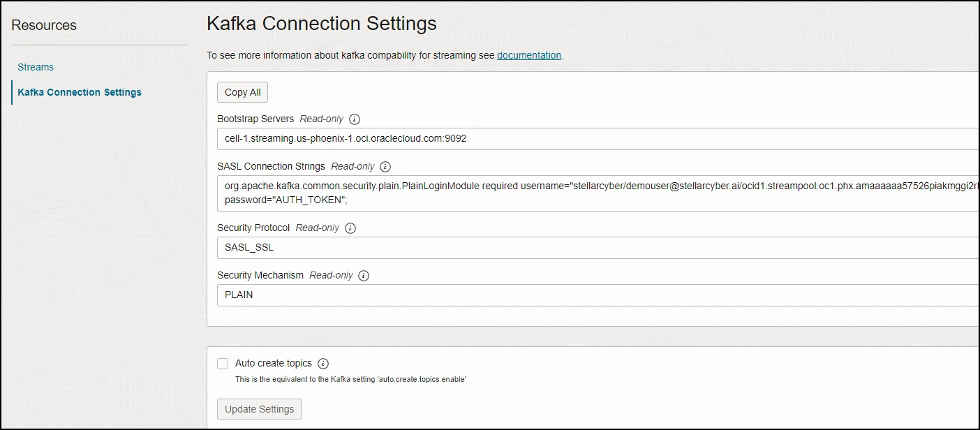
Task: Click inside the Bootstrap Servers field
Action: [593, 138]
